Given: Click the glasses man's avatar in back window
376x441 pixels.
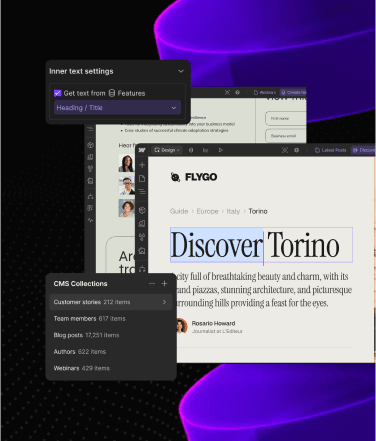Looking at the screenshot, I should 127,186.
